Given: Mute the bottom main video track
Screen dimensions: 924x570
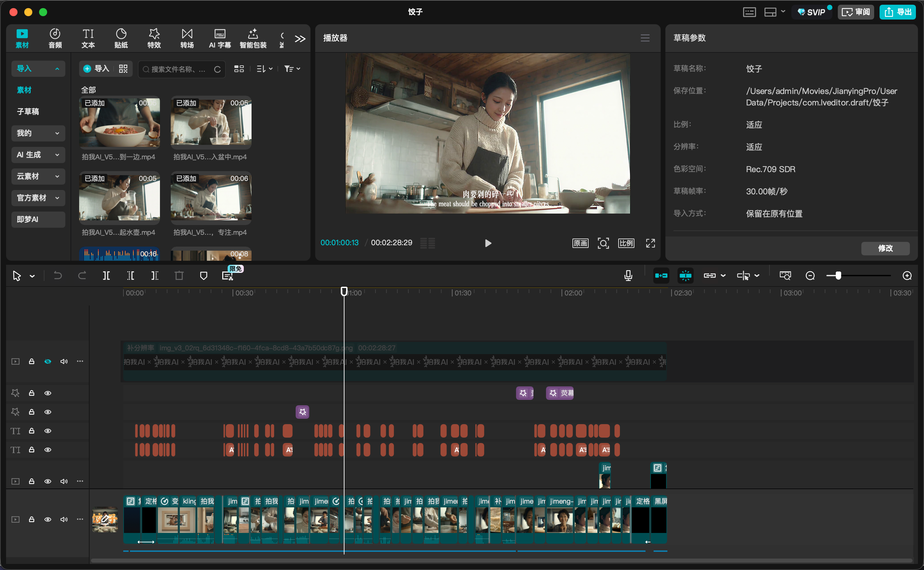Looking at the screenshot, I should coord(64,519).
